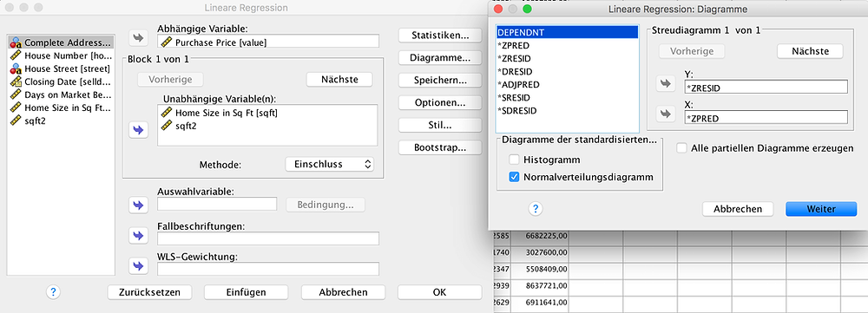Click the calendar-ruler icon of Closing Date variable

(16, 82)
